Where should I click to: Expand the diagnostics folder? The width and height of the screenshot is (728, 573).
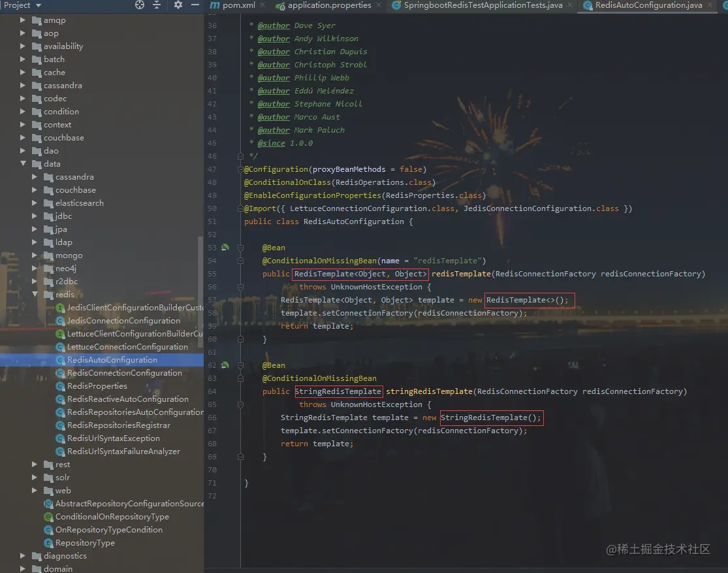pyautogui.click(x=22, y=555)
